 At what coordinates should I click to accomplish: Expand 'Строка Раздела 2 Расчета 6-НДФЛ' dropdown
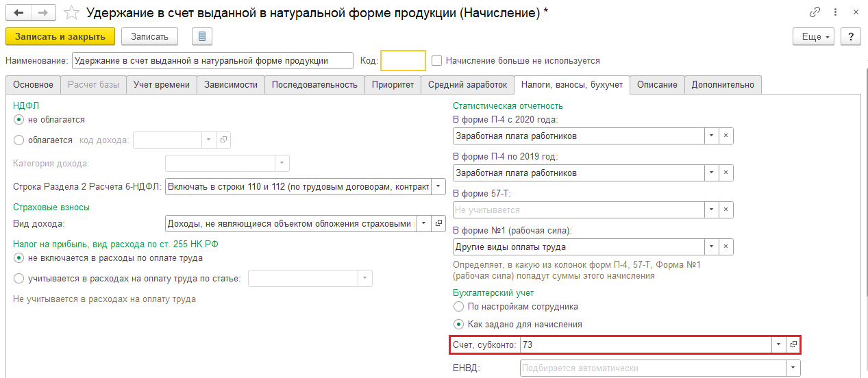point(438,186)
